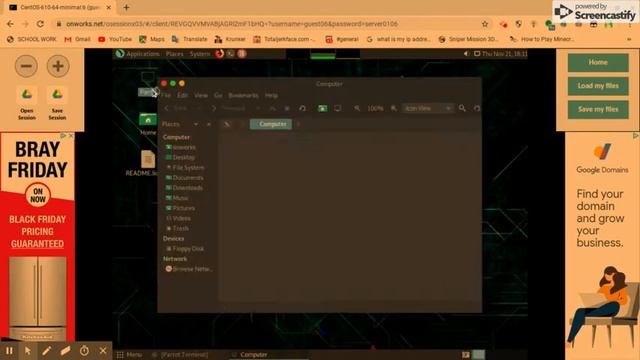Click the zoom in plus button
Viewport: 640px width, 360px height.
tap(58, 66)
